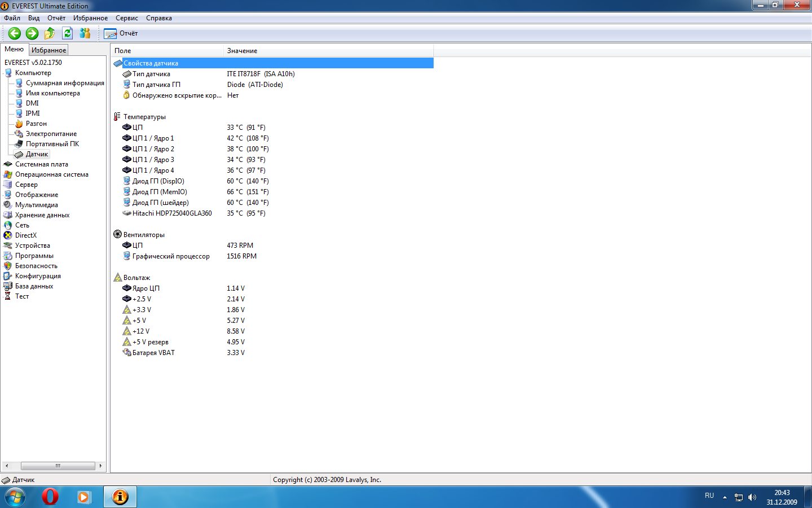The image size is (812, 508).
Task: Click the tree scrollbar right arrow
Action: tap(100, 466)
